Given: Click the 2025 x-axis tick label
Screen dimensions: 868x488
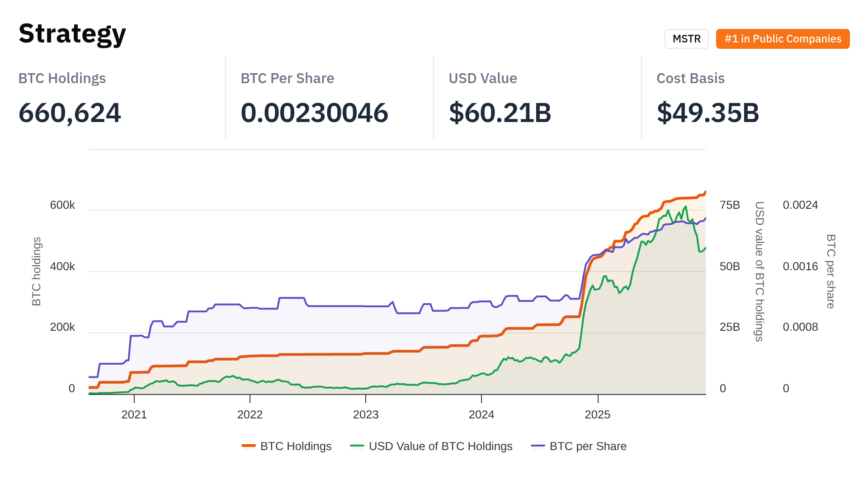Looking at the screenshot, I should (x=598, y=414).
